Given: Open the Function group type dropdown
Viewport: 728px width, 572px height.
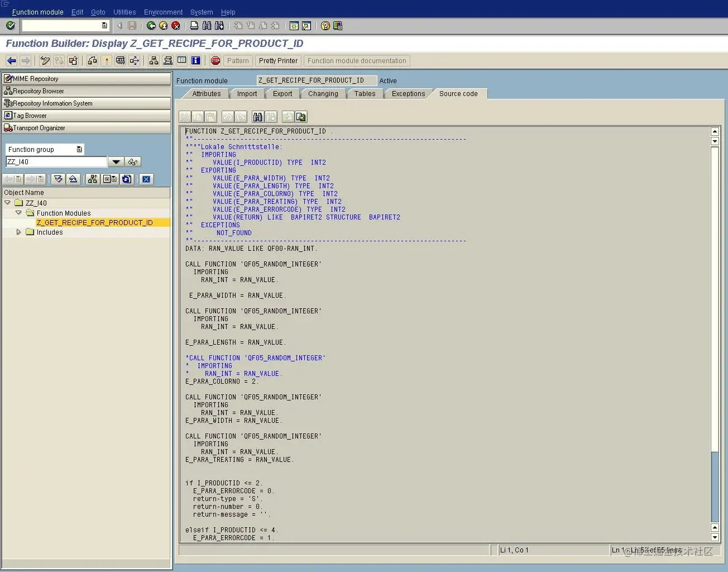Looking at the screenshot, I should [79, 150].
